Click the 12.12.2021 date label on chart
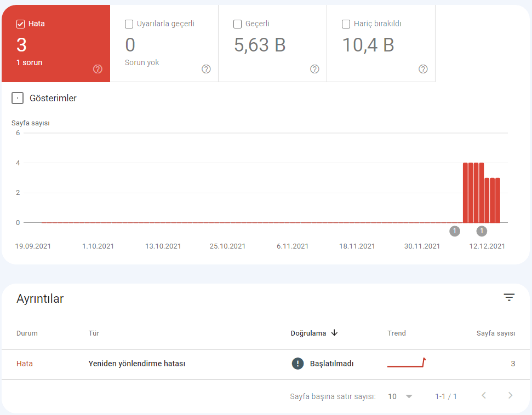 (487, 246)
